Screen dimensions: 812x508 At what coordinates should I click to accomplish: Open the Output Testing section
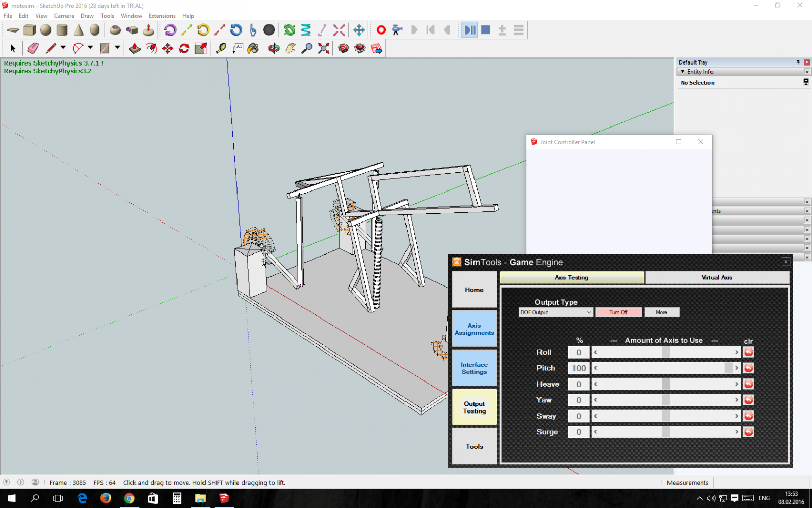pos(475,407)
